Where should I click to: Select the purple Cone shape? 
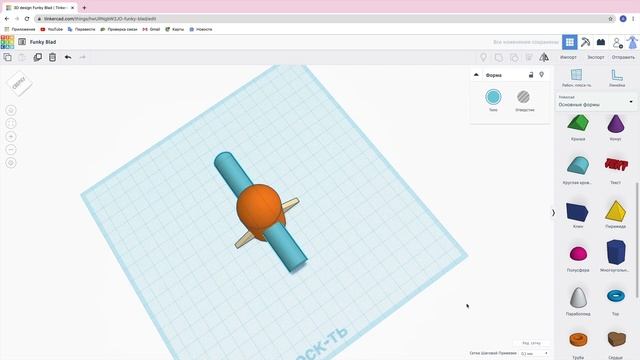pos(616,124)
